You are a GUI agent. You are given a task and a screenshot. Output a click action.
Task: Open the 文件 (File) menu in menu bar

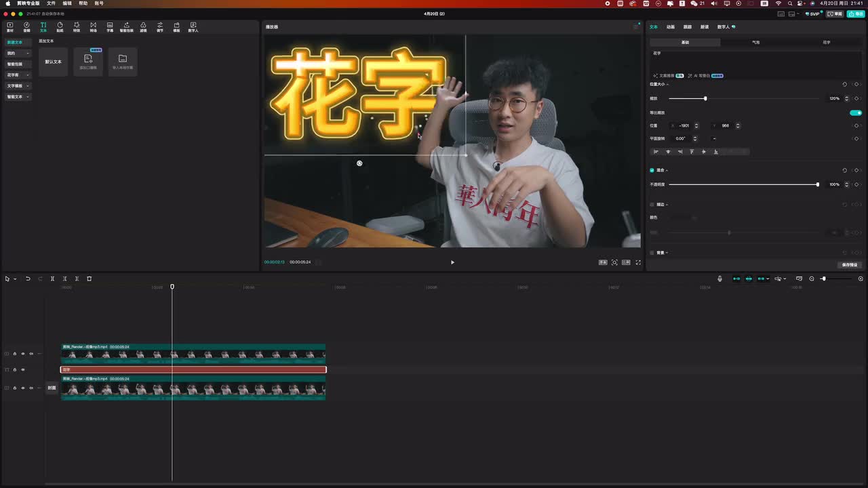coord(51,3)
